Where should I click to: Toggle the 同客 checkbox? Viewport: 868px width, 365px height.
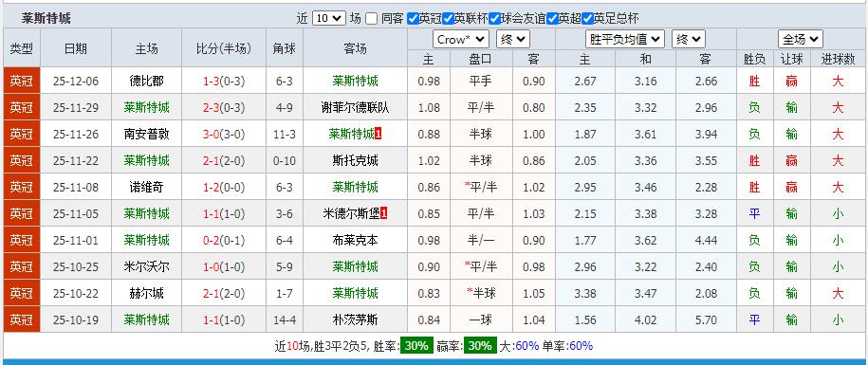[x=372, y=18]
